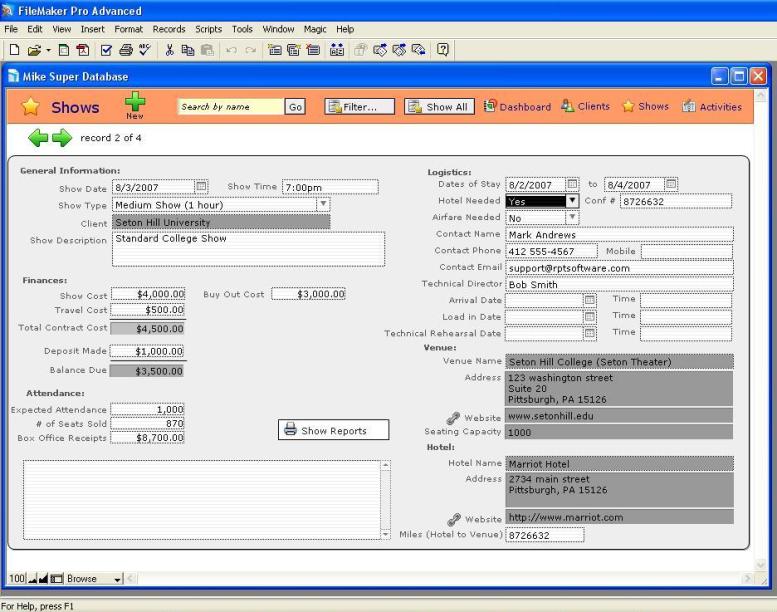Open the Hotel Needed dropdown arrow
Screen dimensions: 777x612
click(x=572, y=201)
